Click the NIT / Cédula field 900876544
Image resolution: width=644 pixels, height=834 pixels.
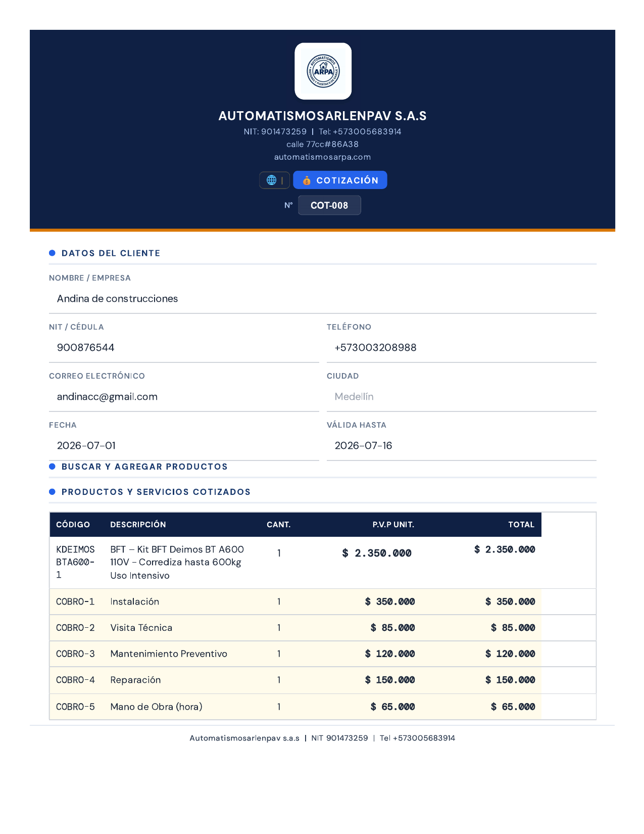point(184,348)
